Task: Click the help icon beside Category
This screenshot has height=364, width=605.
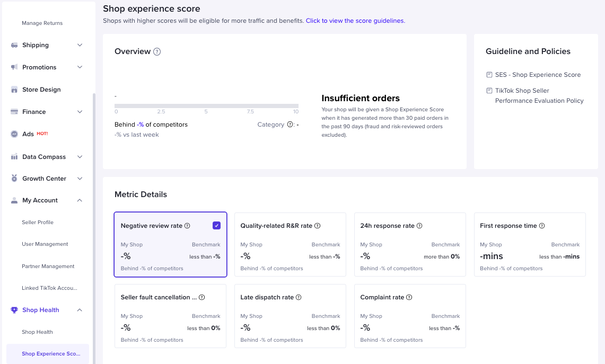Action: click(290, 125)
